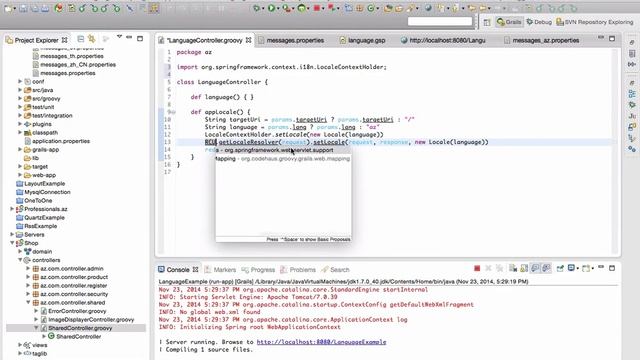Select SharedController.groovy in Project Explorer

(80, 328)
